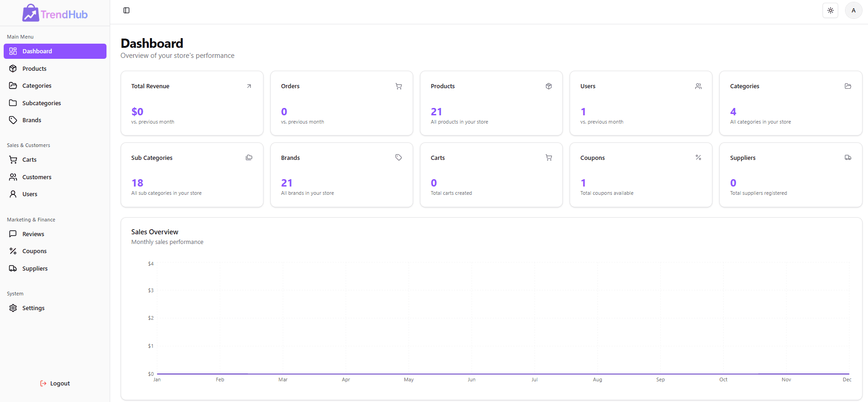The height and width of the screenshot is (402, 868).
Task: Click the sales line at Aug
Action: coord(597,374)
